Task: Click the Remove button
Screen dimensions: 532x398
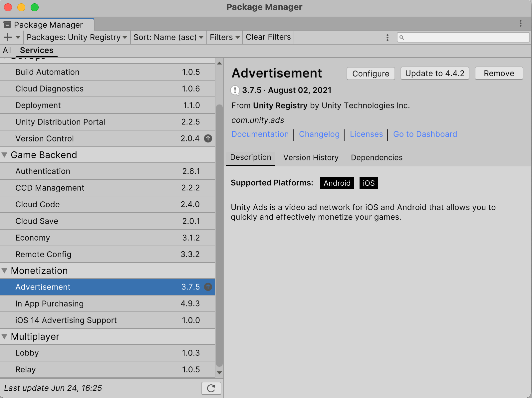Action: (x=499, y=73)
